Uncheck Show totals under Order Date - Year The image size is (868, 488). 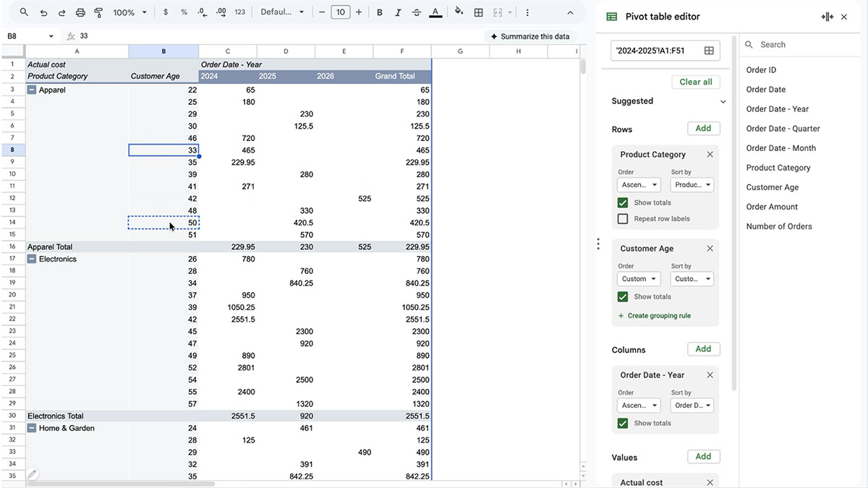click(623, 423)
